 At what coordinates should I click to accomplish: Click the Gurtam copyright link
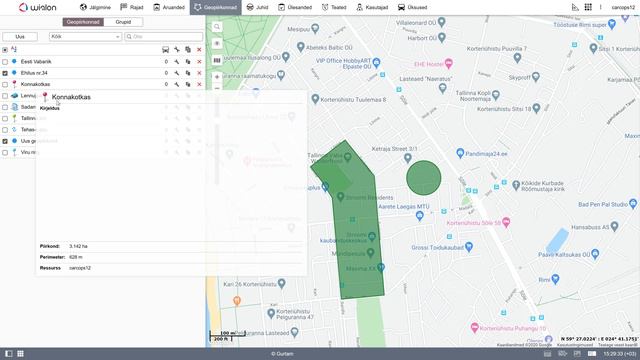(282, 354)
